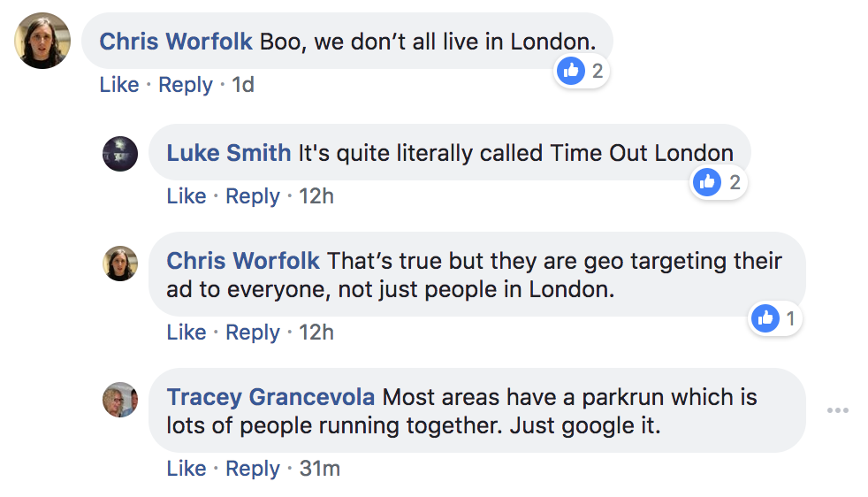Like the 'Boo, we don't all live in London' comment
Viewport: 868px width, 497px height.
pyautogui.click(x=119, y=85)
